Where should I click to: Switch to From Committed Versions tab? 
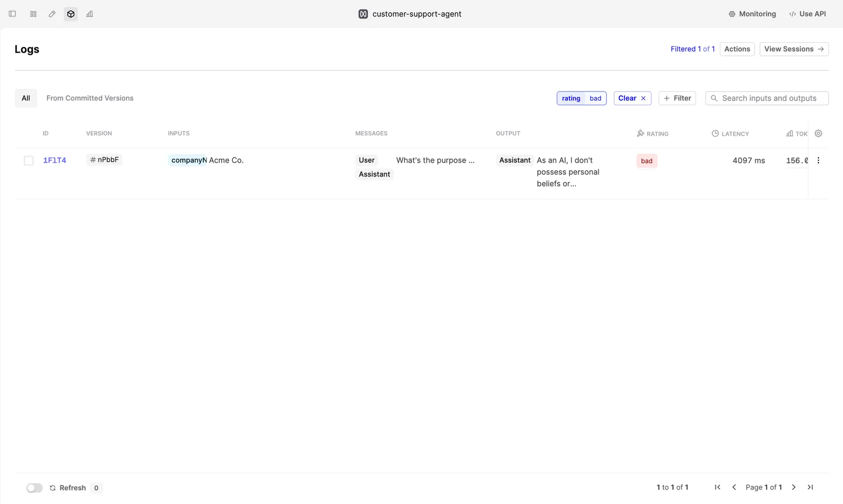tap(90, 98)
